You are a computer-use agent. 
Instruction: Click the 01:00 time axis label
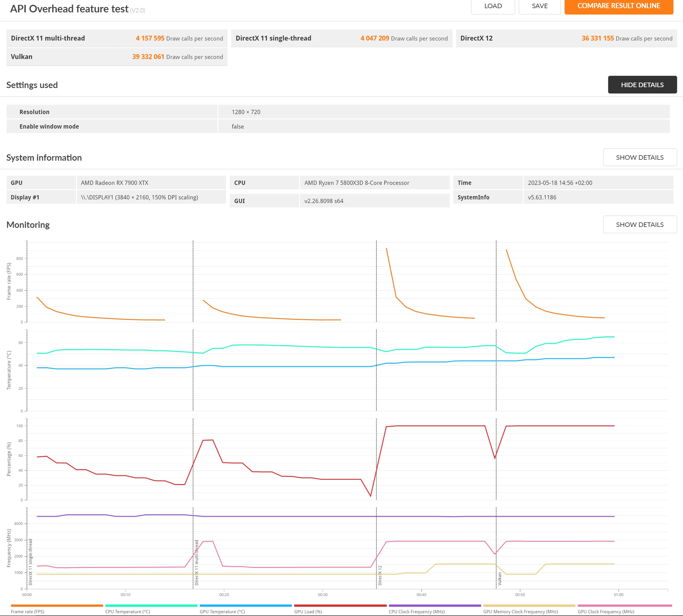pyautogui.click(x=618, y=595)
